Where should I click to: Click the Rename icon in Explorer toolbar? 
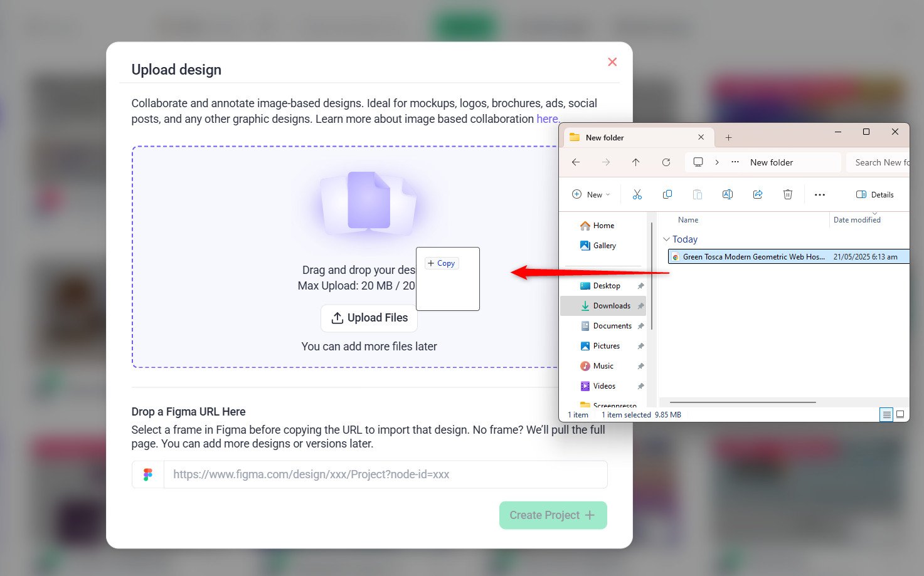[728, 195]
